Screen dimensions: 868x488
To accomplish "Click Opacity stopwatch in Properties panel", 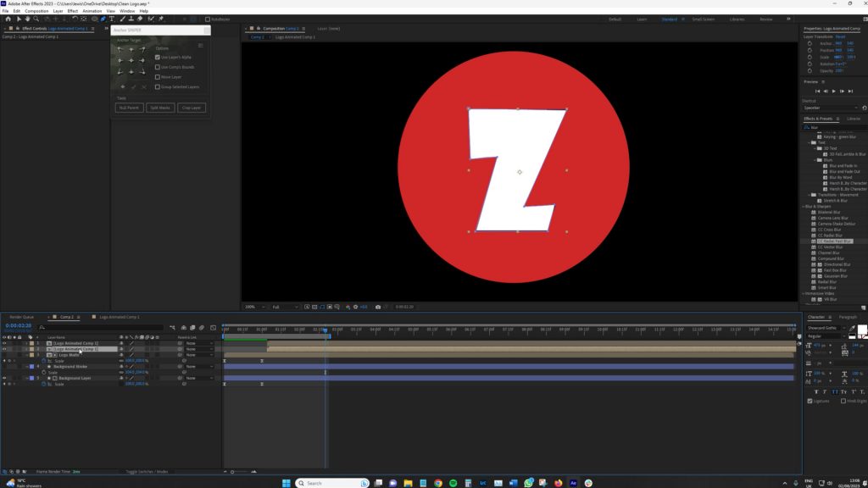I will (810, 71).
